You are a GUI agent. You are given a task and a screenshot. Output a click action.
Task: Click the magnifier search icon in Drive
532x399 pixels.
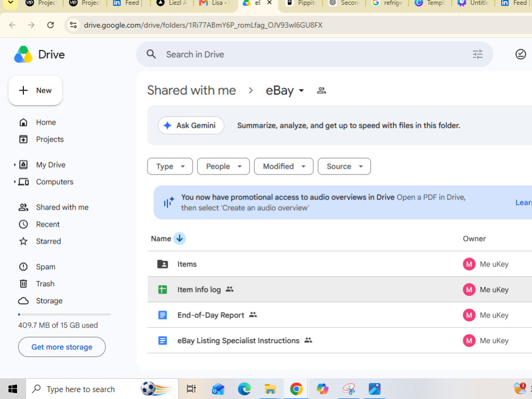coord(151,54)
